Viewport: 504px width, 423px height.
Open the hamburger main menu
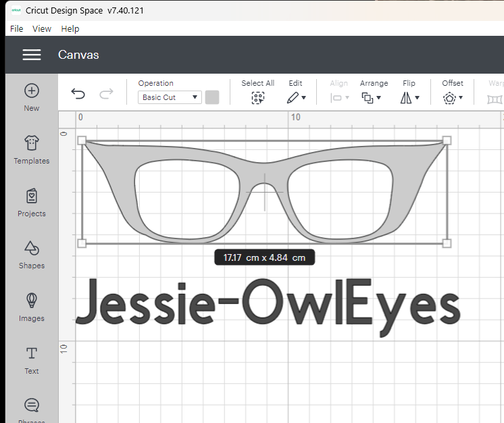(x=32, y=55)
